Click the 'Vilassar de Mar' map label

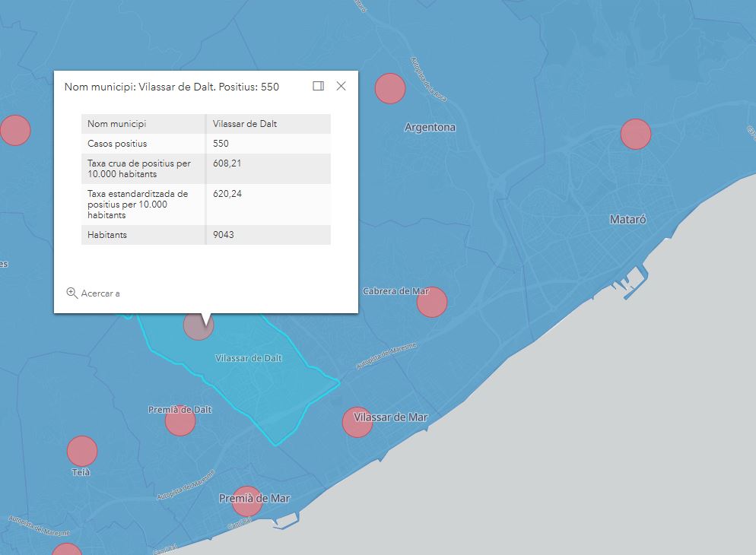coord(390,417)
